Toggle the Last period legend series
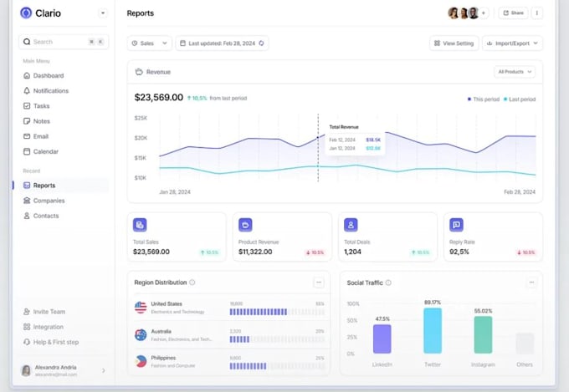Screen dimensions: 569x392 519,99
